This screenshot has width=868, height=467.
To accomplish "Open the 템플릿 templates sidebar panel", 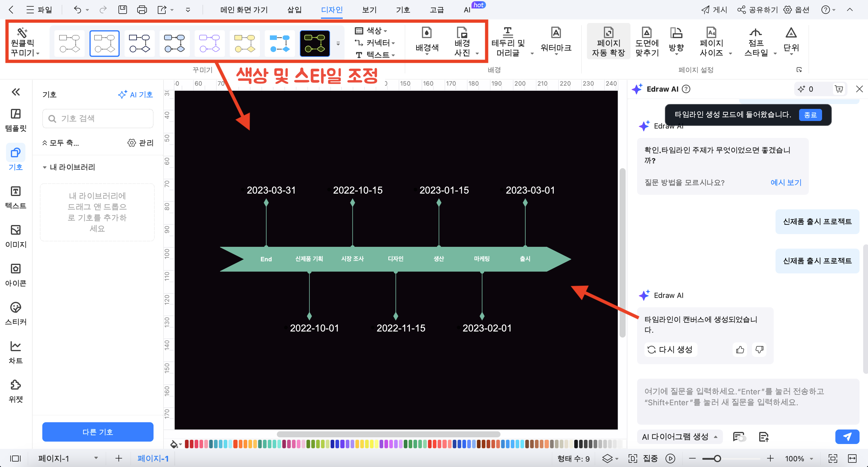I will click(x=15, y=120).
